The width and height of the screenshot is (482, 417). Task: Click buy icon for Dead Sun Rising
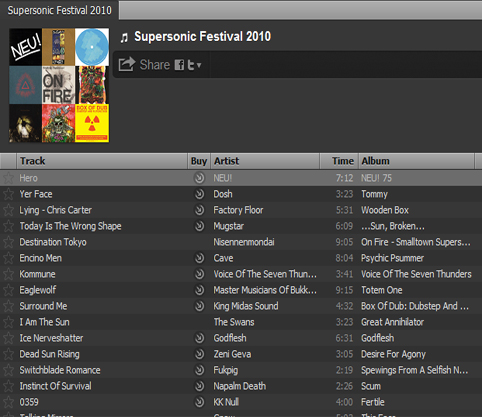pyautogui.click(x=199, y=354)
